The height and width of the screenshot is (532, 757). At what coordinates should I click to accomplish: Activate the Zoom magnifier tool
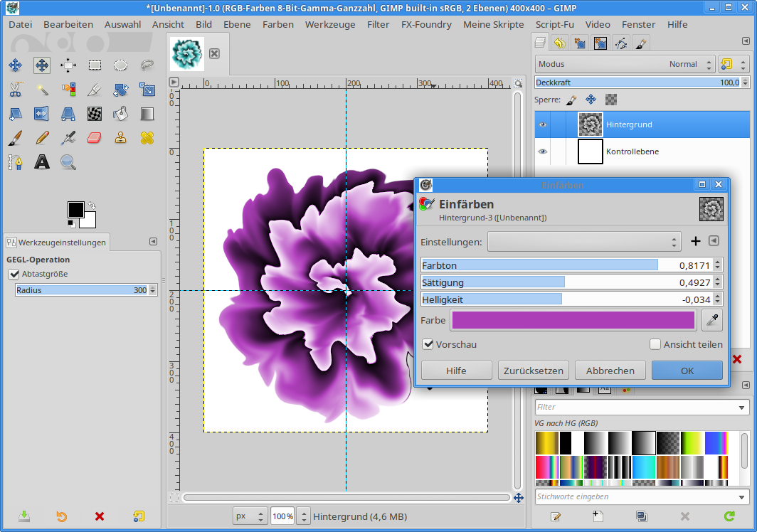tap(68, 162)
